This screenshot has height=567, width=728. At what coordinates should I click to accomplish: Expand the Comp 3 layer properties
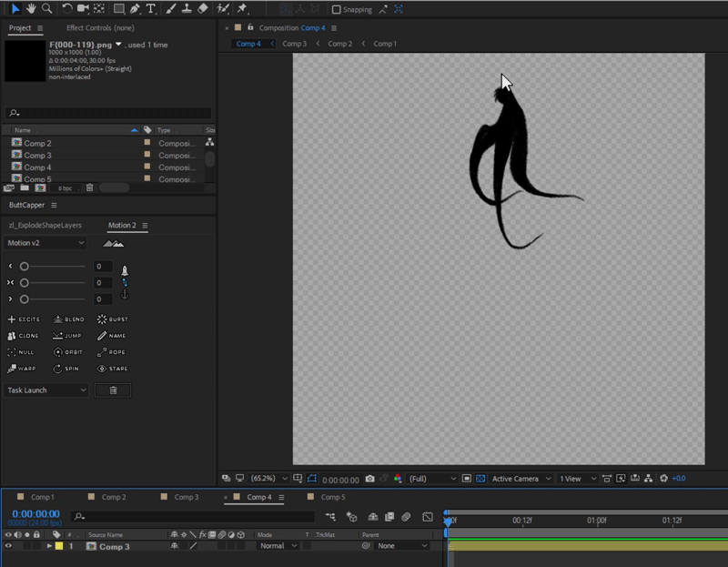pyautogui.click(x=49, y=546)
